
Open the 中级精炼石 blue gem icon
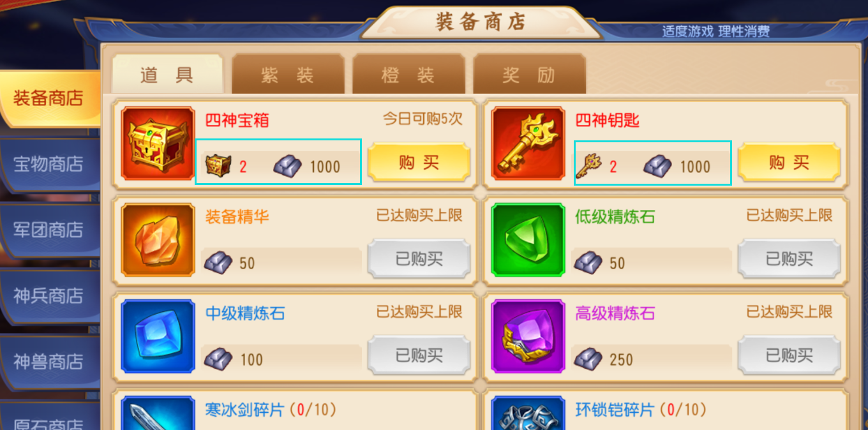point(158,336)
